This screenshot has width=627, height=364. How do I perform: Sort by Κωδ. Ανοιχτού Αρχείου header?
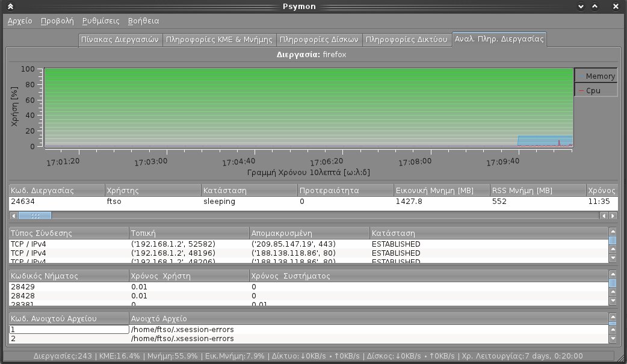tap(69, 319)
